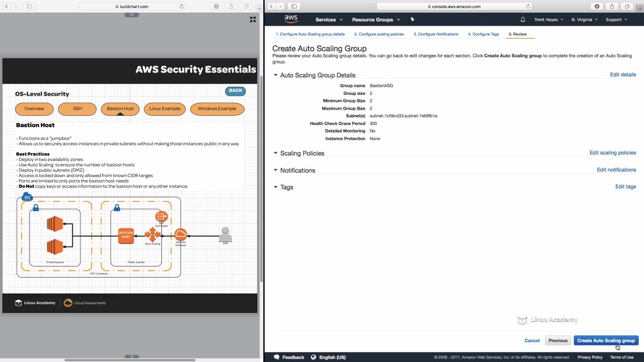644x362 pixels.
Task: Click Create Auto Scaling group button
Action: pyautogui.click(x=606, y=340)
